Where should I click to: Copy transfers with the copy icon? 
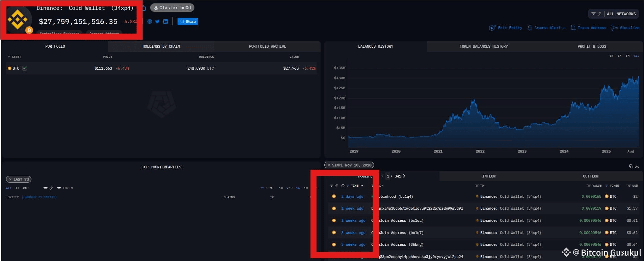point(631,166)
